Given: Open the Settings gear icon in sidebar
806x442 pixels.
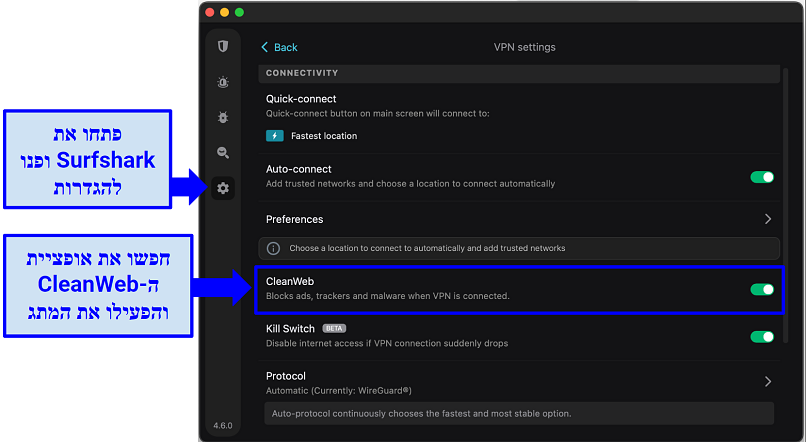Looking at the screenshot, I should (x=223, y=188).
